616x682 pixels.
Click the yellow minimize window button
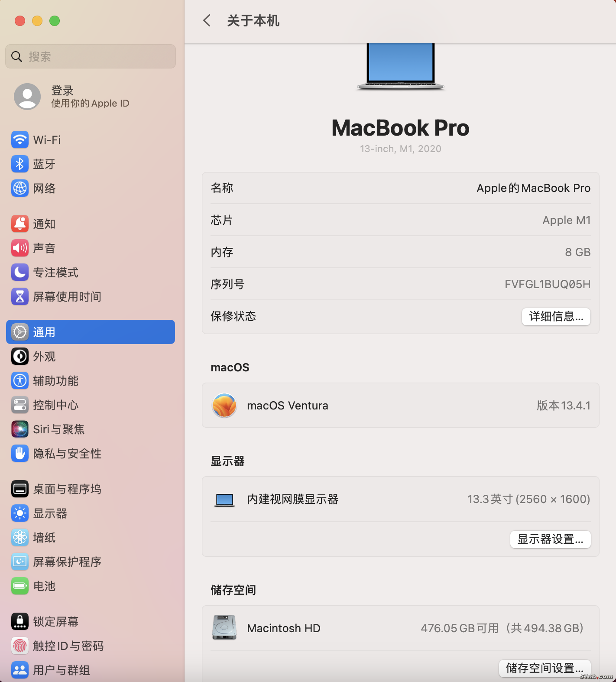pos(37,20)
